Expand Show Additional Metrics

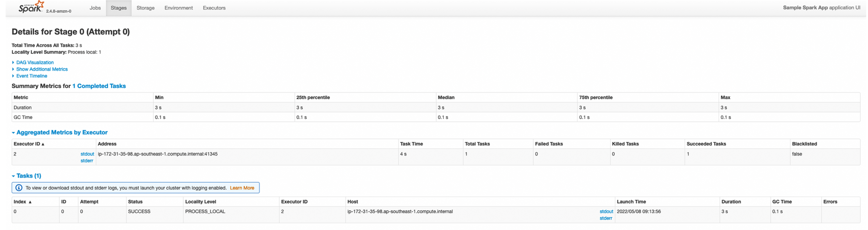42,69
